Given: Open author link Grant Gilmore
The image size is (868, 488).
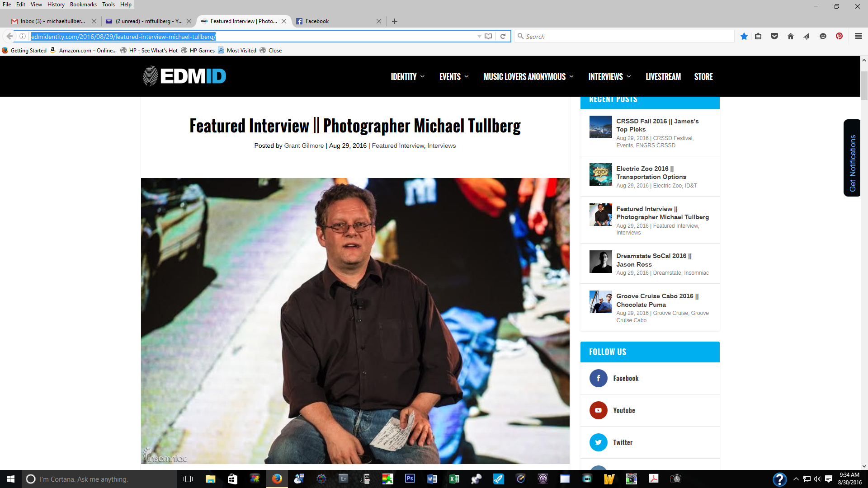Looking at the screenshot, I should pyautogui.click(x=304, y=145).
